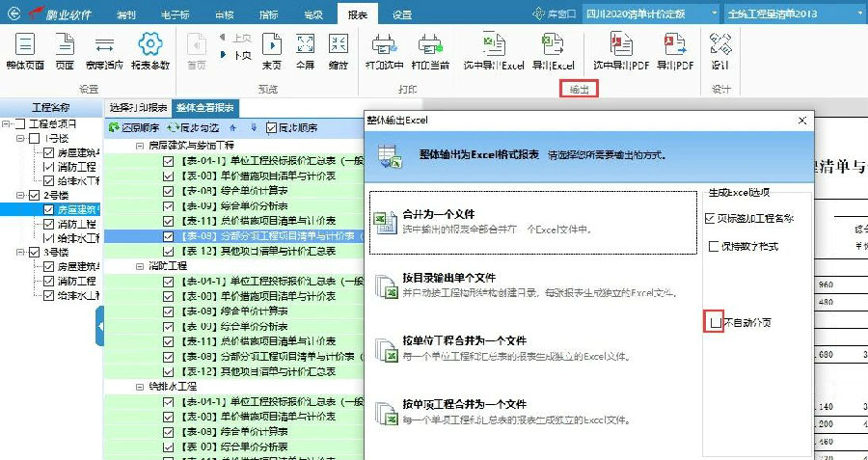The height and width of the screenshot is (460, 868).
Task: Switch to the 设置 ribbon tab
Action: [x=402, y=14]
